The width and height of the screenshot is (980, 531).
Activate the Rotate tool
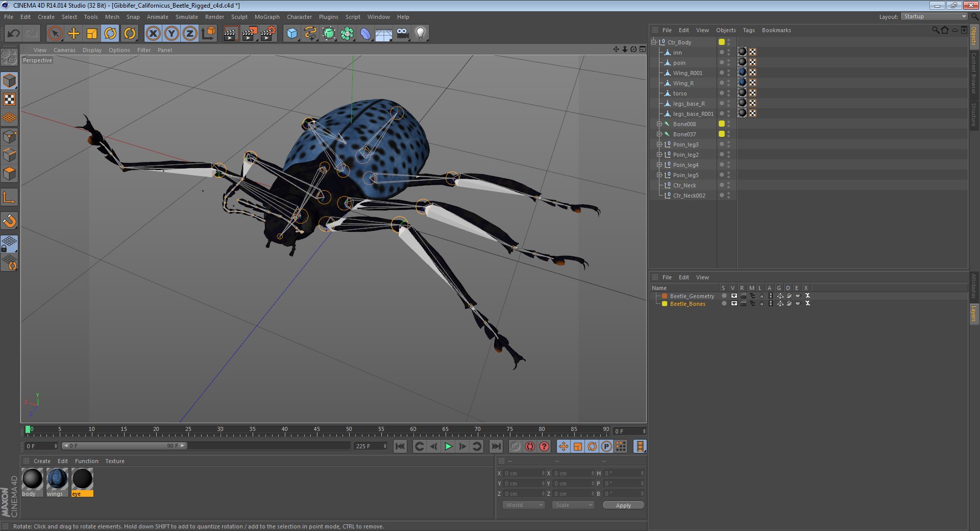pos(110,34)
